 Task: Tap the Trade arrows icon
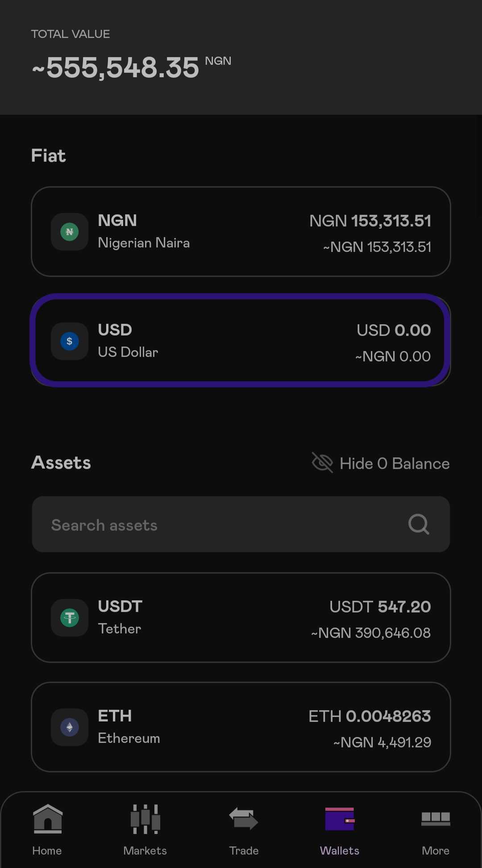pos(244,818)
